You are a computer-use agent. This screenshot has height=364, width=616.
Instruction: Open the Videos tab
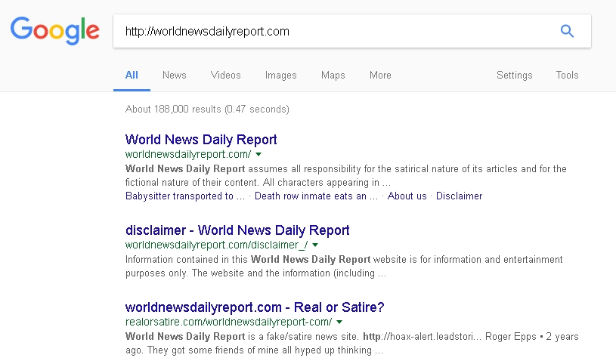click(x=225, y=75)
